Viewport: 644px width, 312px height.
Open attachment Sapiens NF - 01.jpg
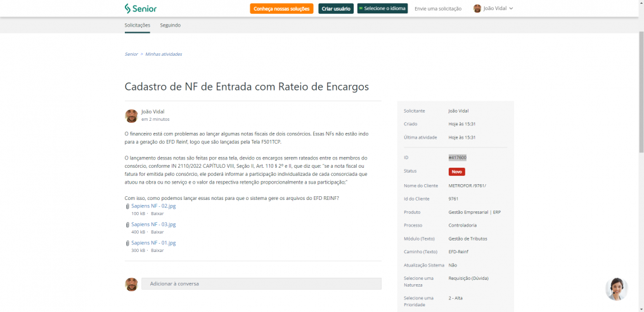point(153,243)
